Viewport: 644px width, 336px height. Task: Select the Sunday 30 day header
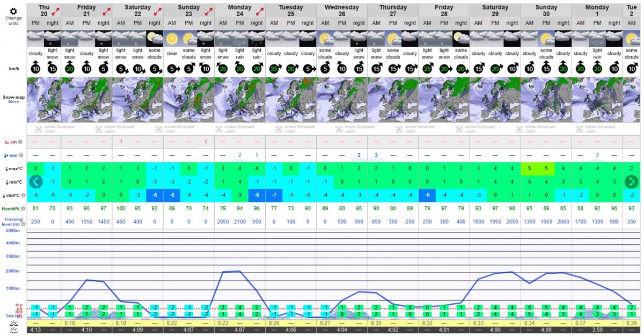546,11
